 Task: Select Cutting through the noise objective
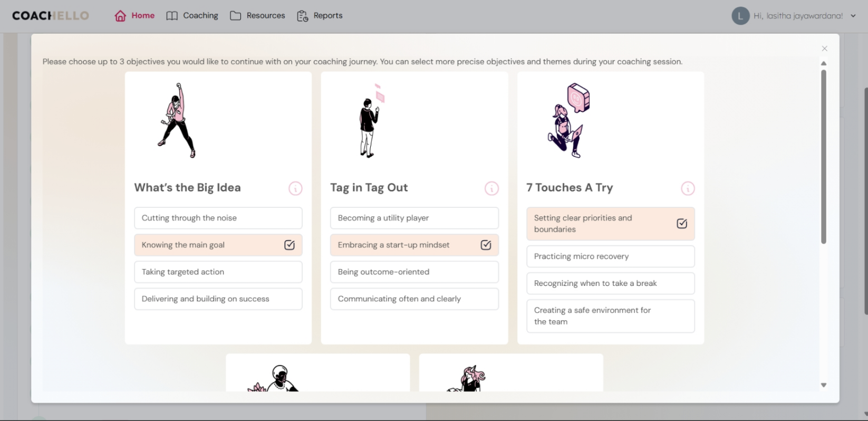218,218
